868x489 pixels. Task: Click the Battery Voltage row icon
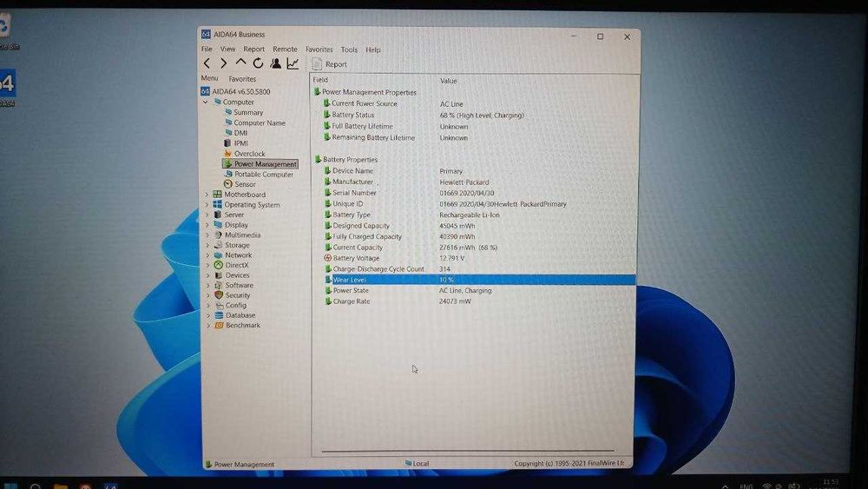(x=327, y=258)
